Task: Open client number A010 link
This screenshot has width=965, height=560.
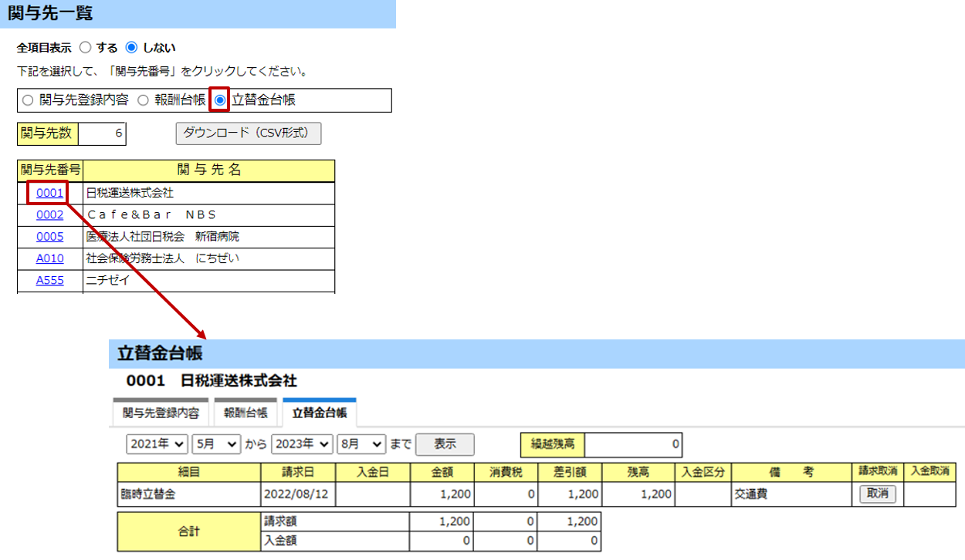Action: point(49,258)
